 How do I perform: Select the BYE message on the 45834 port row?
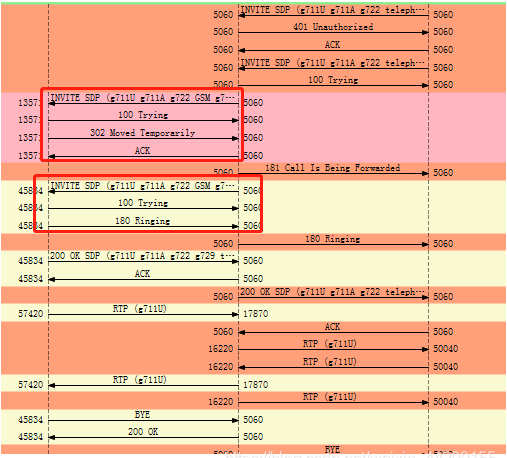point(143,415)
